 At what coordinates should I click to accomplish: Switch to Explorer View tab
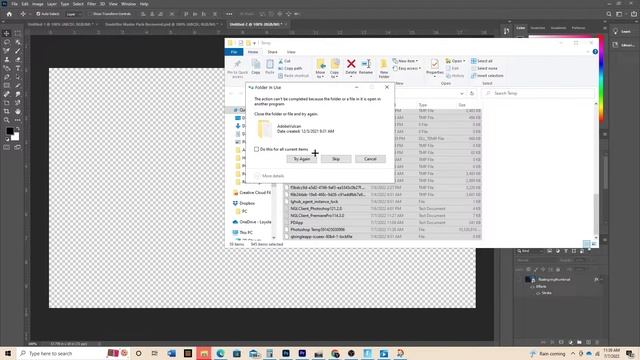[x=291, y=52]
